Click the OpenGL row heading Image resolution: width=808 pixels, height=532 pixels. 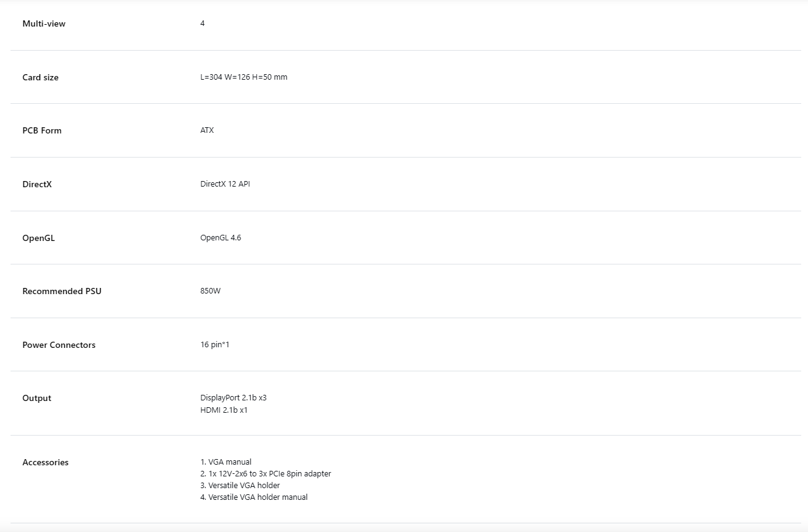[39, 238]
